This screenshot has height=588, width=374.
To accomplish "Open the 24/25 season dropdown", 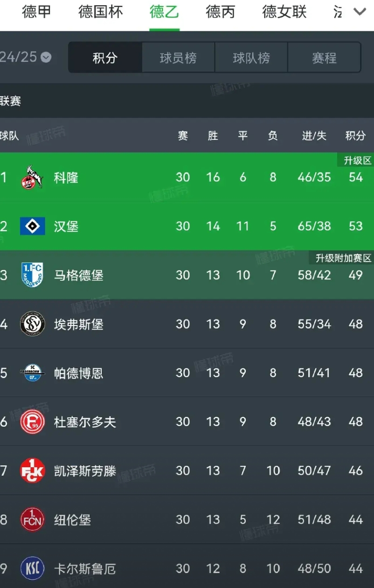I will pyautogui.click(x=25, y=57).
